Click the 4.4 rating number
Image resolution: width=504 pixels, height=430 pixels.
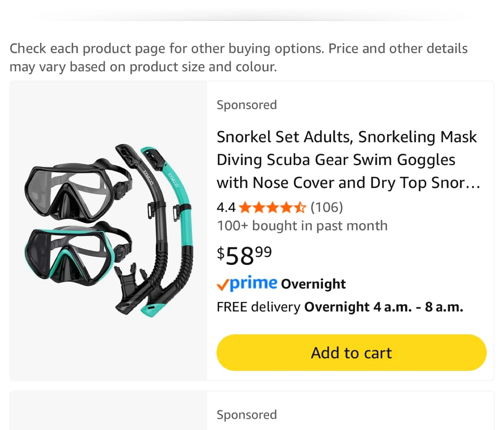[226, 208]
